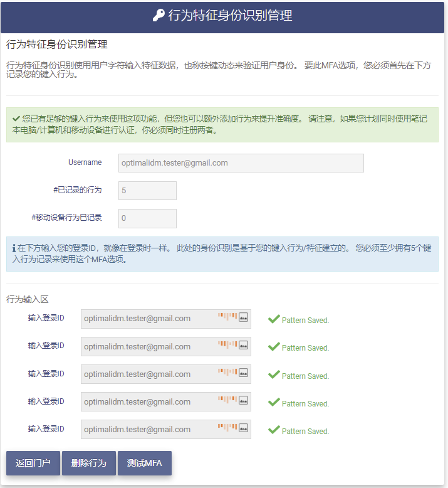The image size is (448, 488).
Task: Click the keystroke DNA icon in fifth login ID field
Action: [244, 428]
